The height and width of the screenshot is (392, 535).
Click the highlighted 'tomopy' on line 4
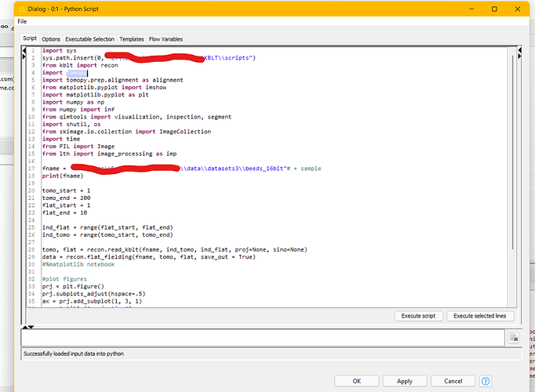76,73
